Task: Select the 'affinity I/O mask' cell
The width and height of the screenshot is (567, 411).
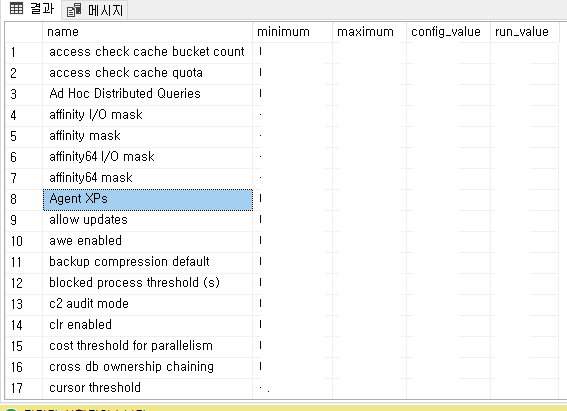Action: [x=148, y=115]
